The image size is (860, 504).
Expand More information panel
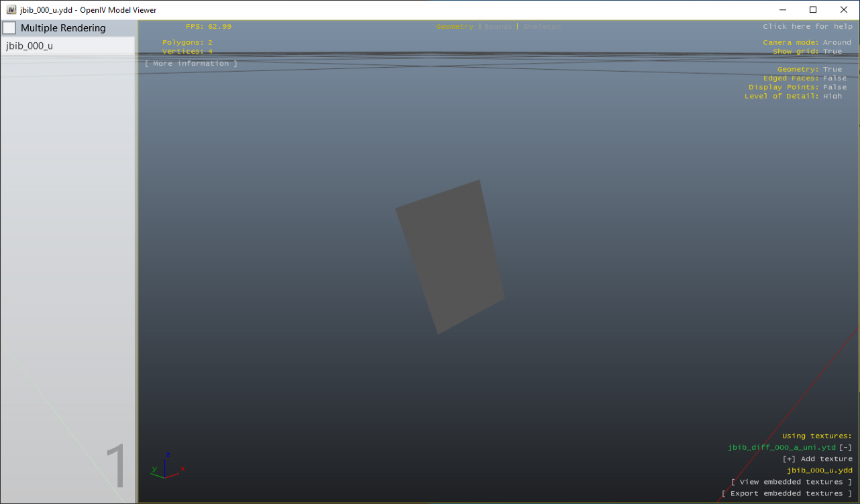[x=190, y=63]
